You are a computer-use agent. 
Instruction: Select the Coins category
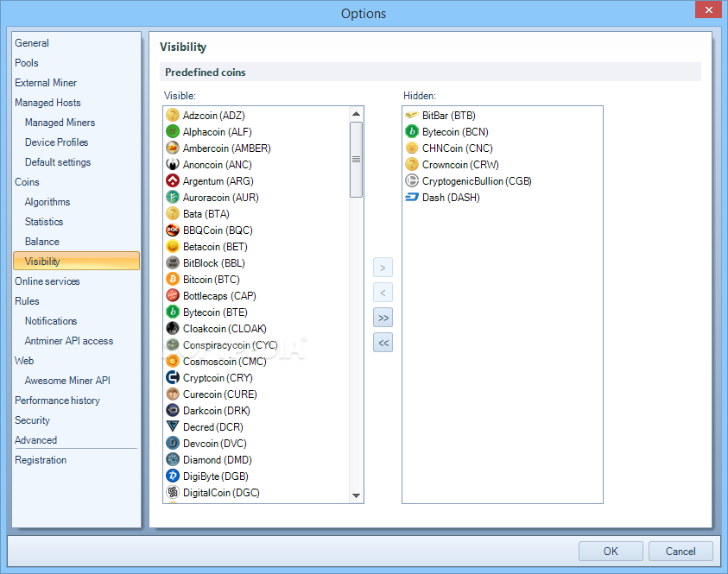pyautogui.click(x=27, y=182)
